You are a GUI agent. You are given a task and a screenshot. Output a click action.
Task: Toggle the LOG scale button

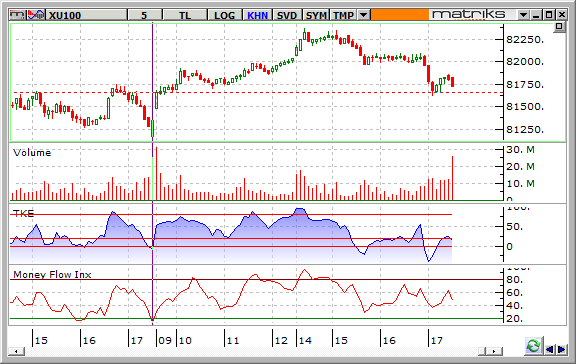[224, 15]
